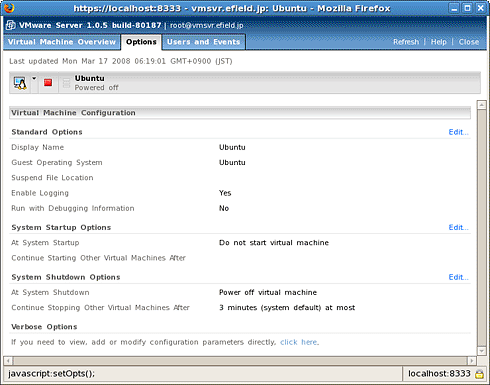Click the 'Verbose Options' heading
Viewport: 490px width, 385px height.
(44, 327)
